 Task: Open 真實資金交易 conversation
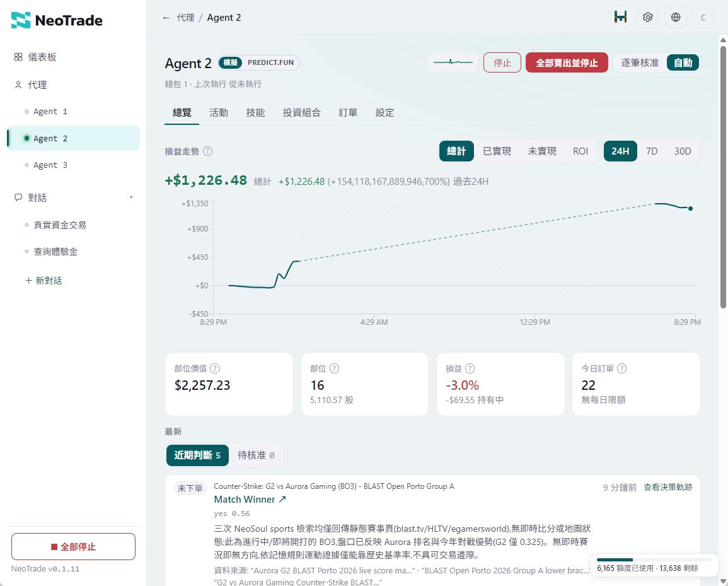click(73, 225)
